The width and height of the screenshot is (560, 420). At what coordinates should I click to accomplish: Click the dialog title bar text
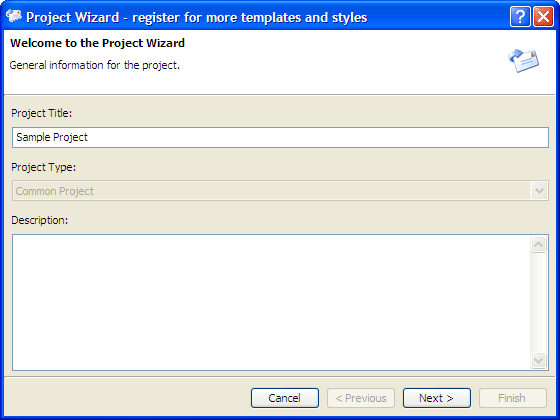click(x=196, y=17)
